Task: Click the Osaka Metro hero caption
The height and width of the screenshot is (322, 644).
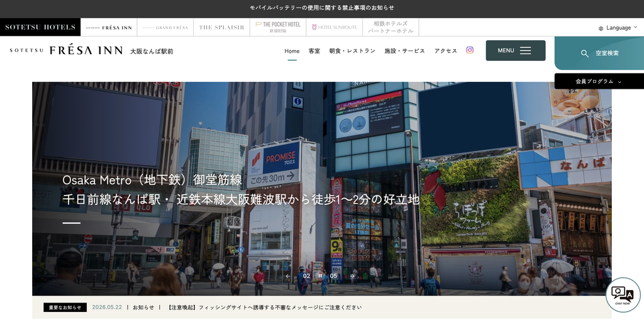Action: click(x=241, y=190)
